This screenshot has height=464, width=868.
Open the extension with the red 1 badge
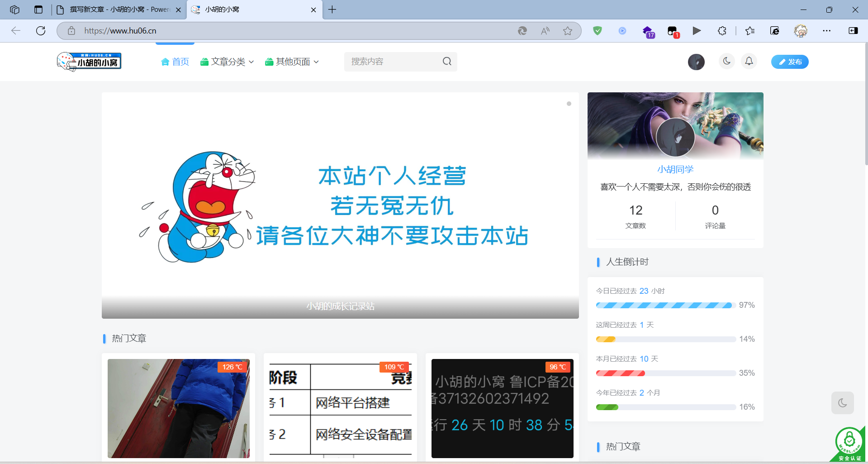pos(674,32)
